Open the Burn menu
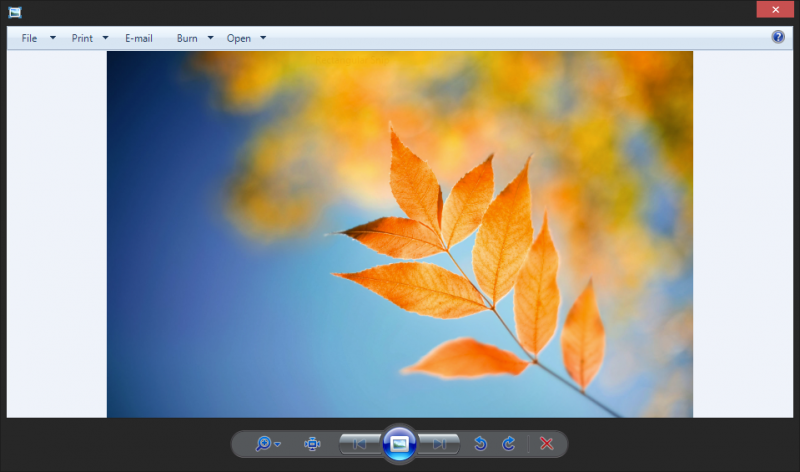The image size is (800, 472). click(x=187, y=38)
